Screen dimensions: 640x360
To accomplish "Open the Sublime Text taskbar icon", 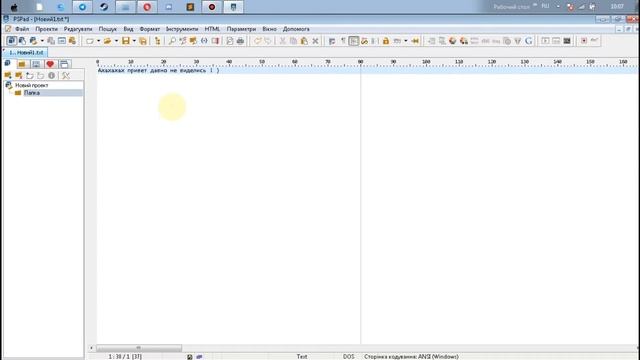I will click(190, 7).
